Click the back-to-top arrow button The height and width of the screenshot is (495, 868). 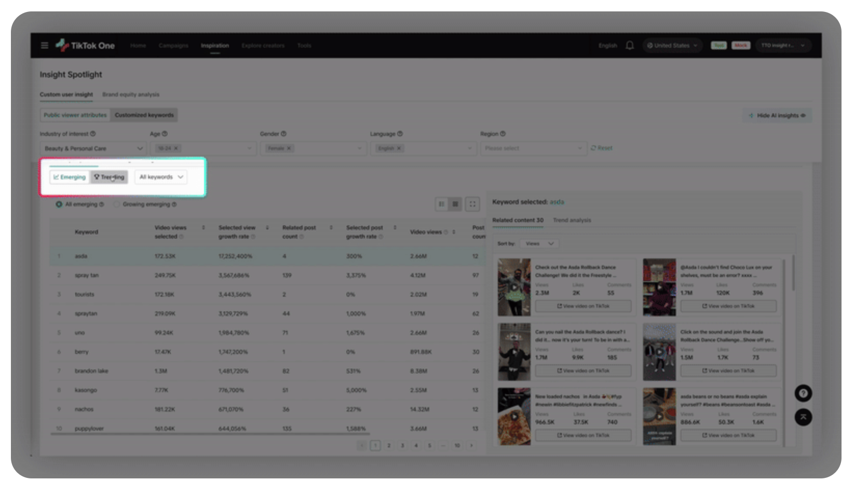(803, 417)
